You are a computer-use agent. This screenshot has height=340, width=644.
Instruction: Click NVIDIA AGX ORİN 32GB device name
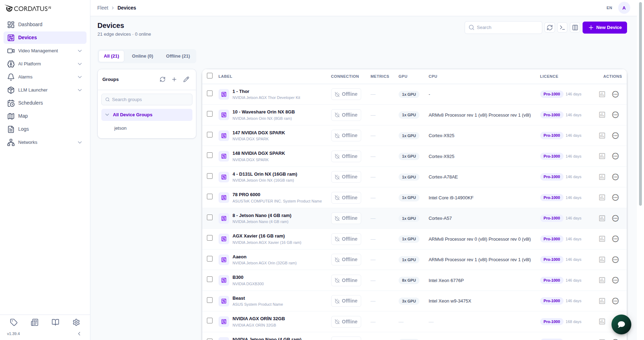(x=259, y=319)
